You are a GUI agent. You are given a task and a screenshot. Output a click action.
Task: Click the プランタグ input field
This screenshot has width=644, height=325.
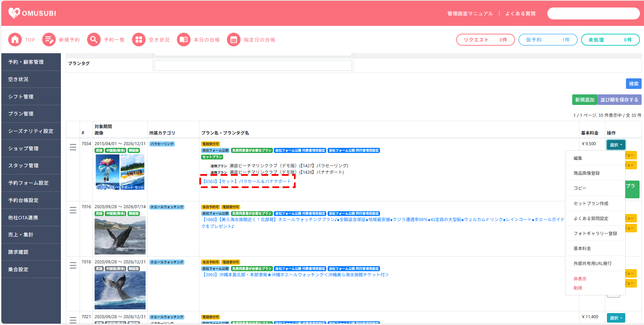tap(253, 65)
